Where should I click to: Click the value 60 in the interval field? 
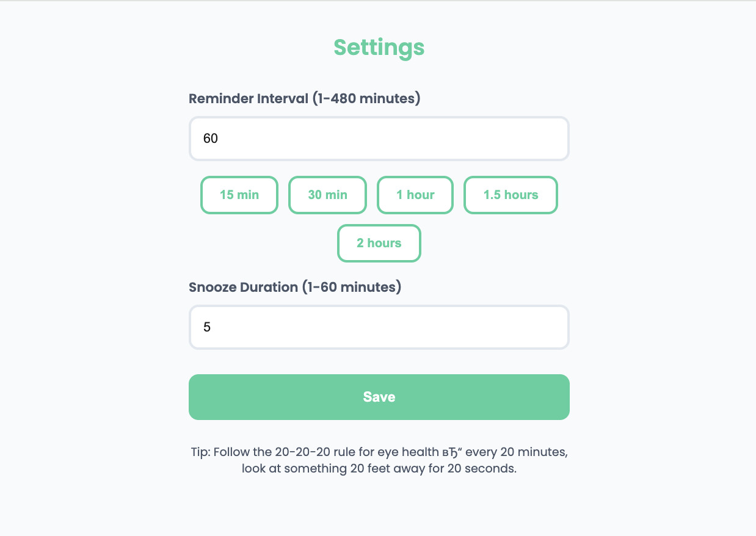click(211, 139)
